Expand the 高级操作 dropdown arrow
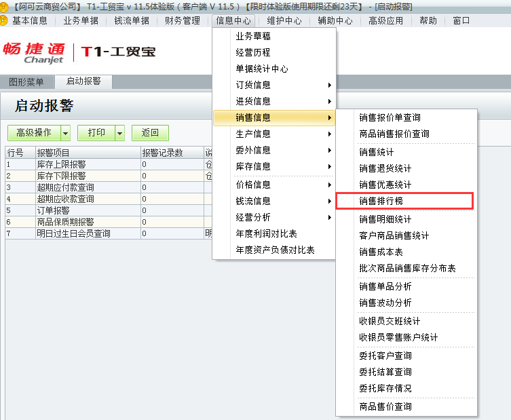This screenshot has height=420, width=511. pyautogui.click(x=66, y=133)
